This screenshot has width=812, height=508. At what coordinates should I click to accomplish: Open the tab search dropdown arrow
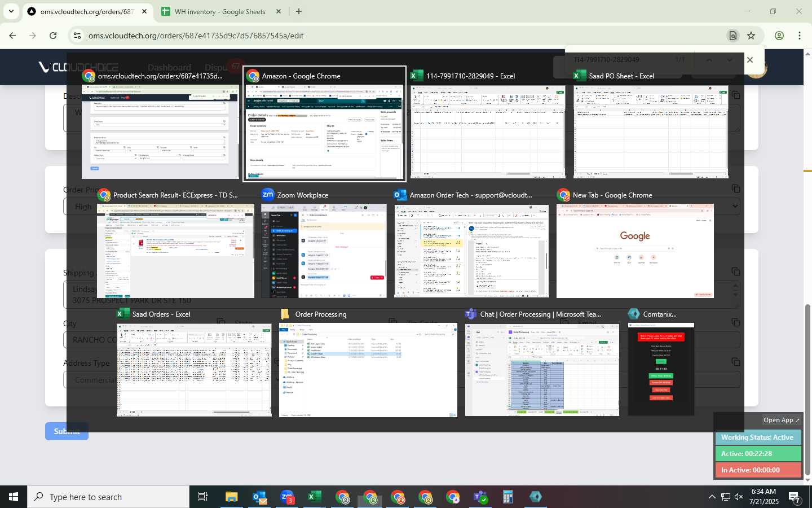(11, 11)
